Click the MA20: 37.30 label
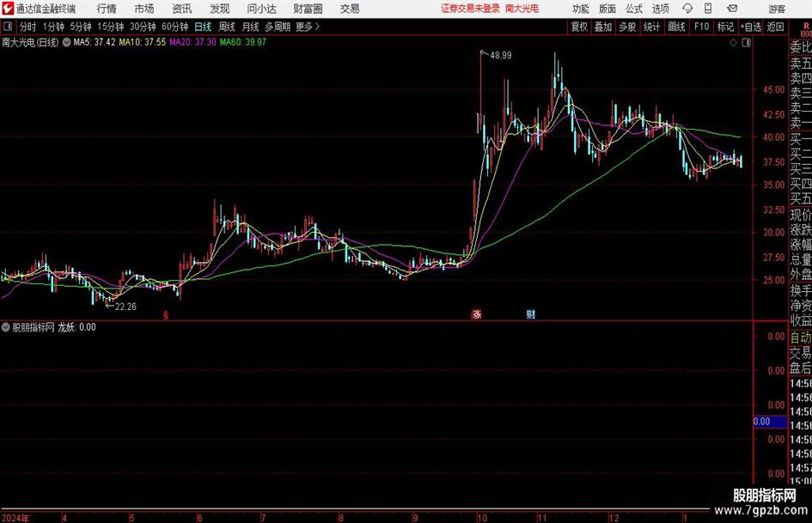 tap(192, 42)
